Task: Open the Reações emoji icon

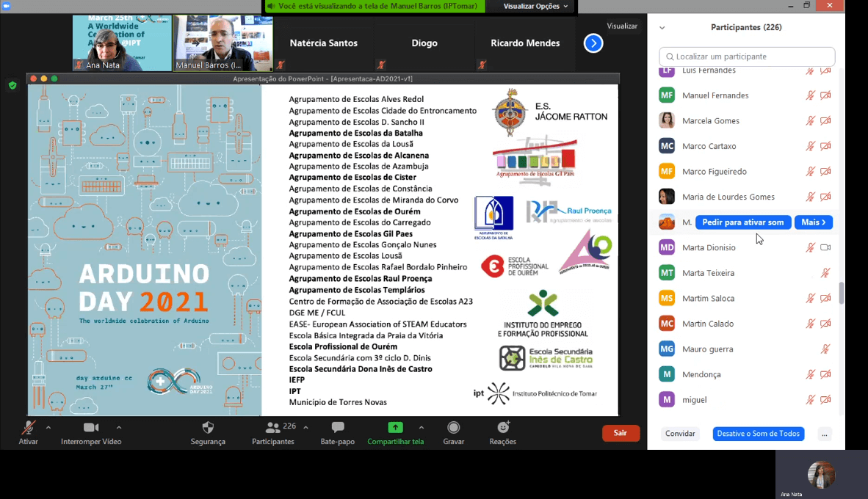Action: click(x=503, y=428)
